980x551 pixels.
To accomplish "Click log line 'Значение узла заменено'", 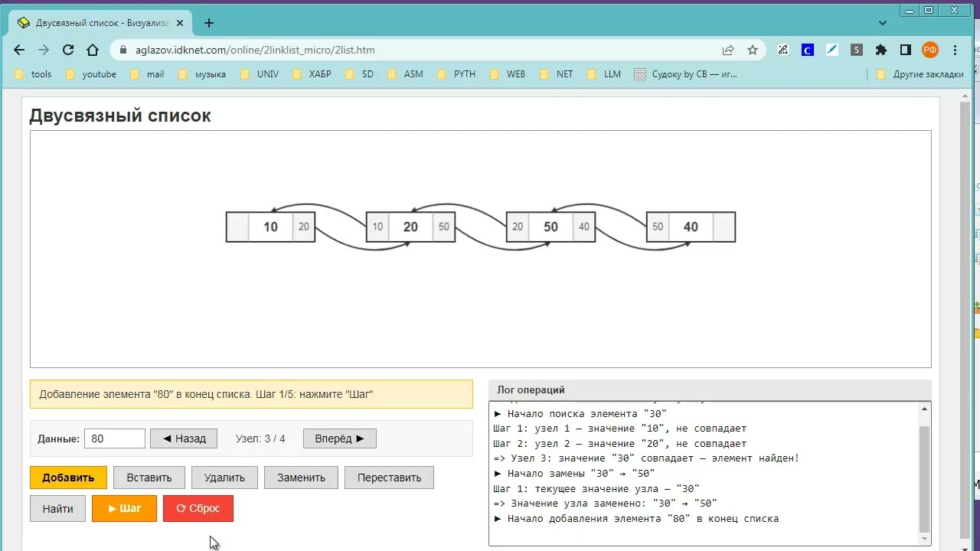I will (x=606, y=503).
